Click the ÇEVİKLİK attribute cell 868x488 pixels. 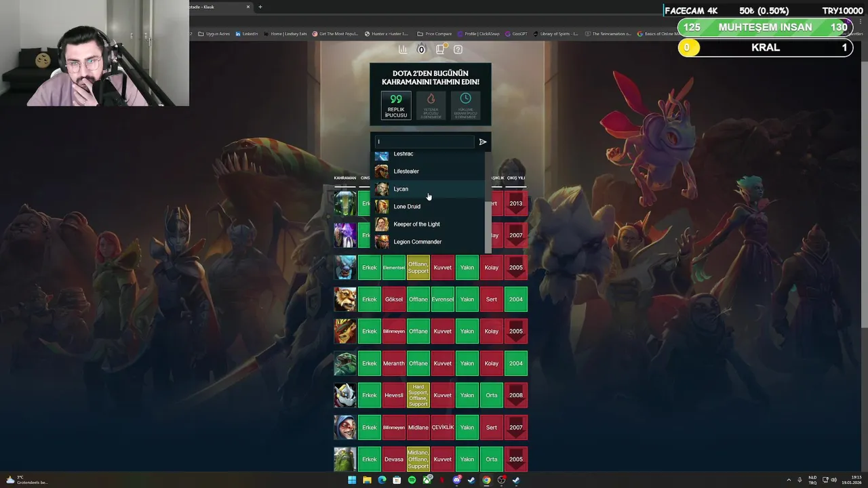443,427
